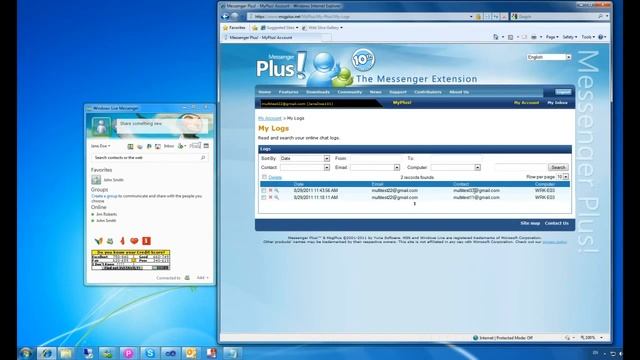Screen dimensions: 640x360
Task: Open the Computer filter dropdown
Action: click(456, 167)
